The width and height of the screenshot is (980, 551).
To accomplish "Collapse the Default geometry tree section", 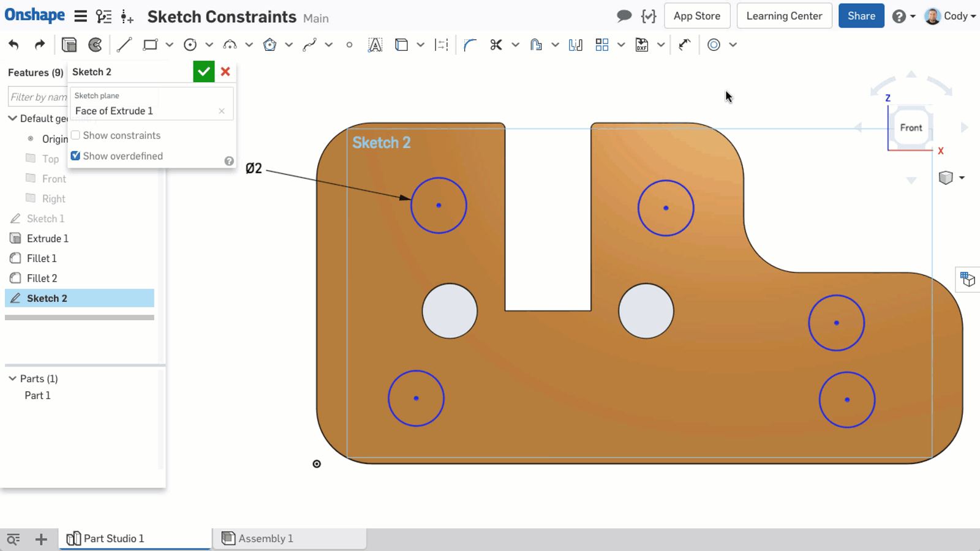I will click(x=12, y=118).
